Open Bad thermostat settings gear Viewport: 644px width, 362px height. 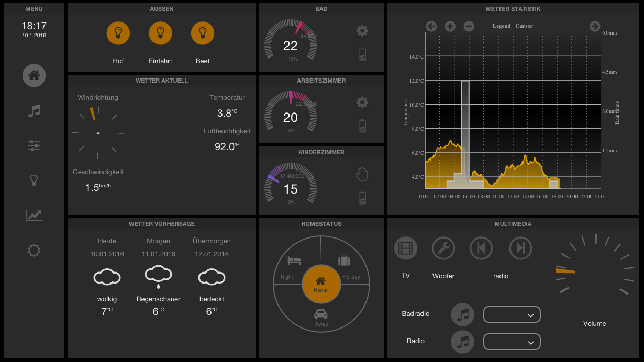tap(362, 31)
